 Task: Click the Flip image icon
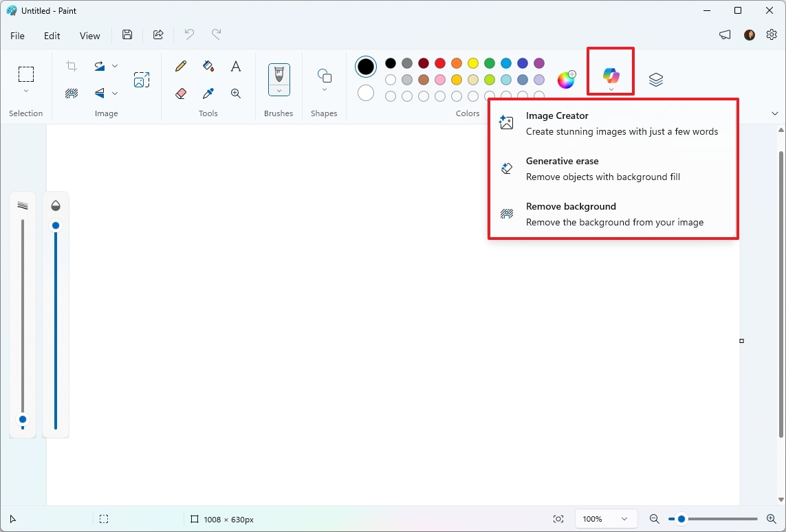coord(99,93)
